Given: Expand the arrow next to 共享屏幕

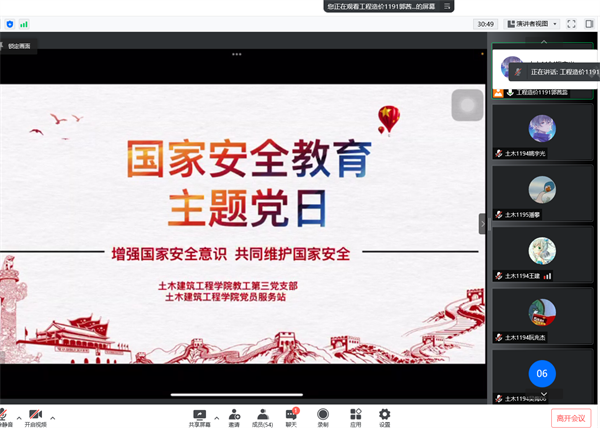Looking at the screenshot, I should coord(216,415).
